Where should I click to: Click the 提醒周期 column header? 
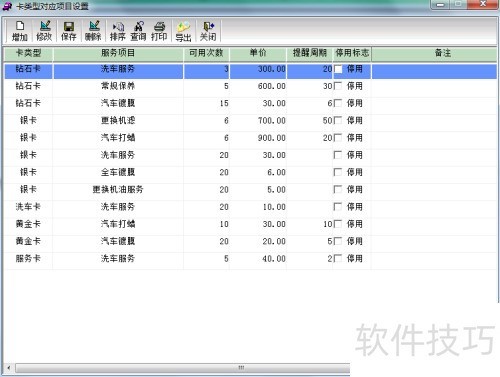pyautogui.click(x=310, y=53)
